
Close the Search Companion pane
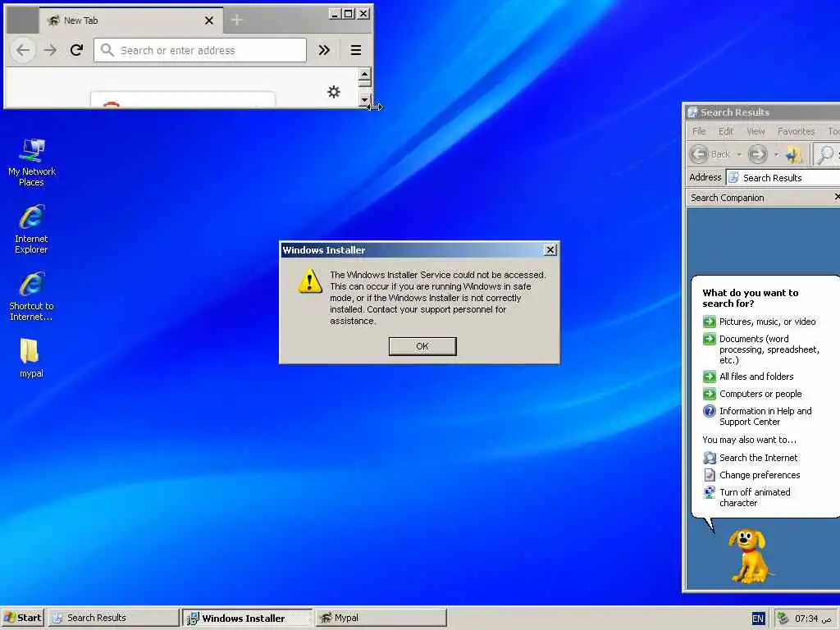[837, 198]
